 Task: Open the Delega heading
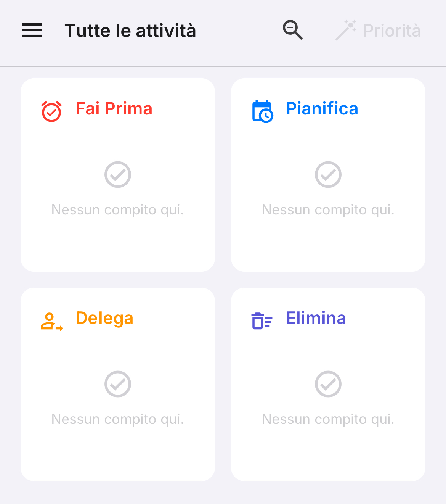[104, 319]
